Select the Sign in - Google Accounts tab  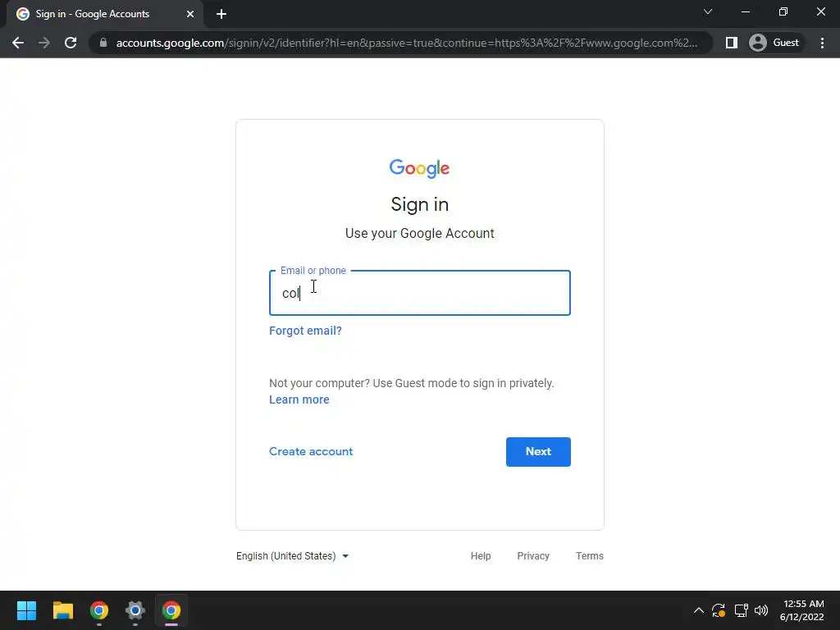pos(102,14)
